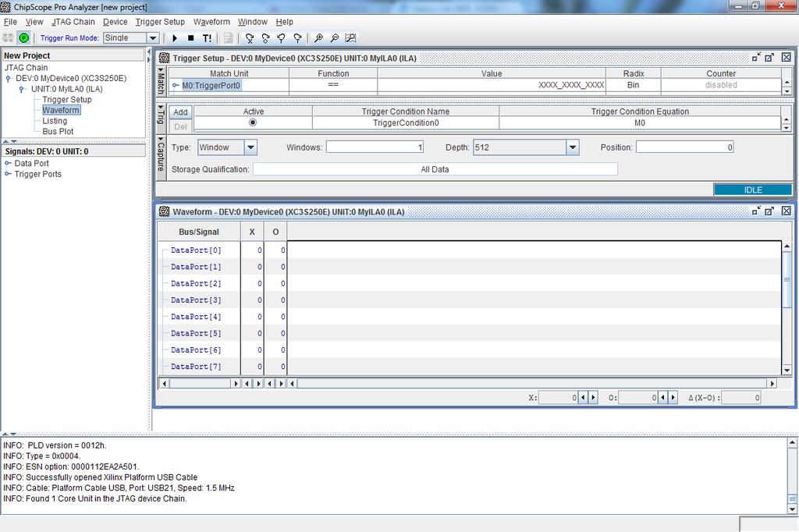Viewport: 799px width, 532px height.
Task: Click the X cursor position field
Action: (558, 398)
